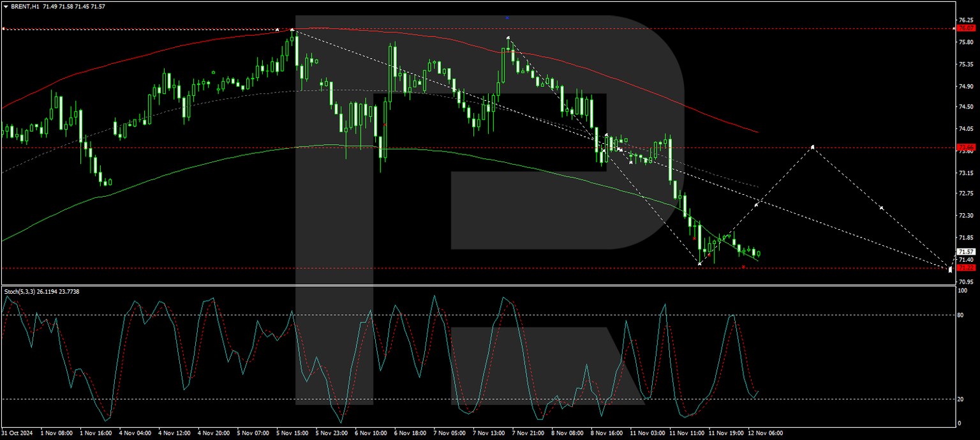The height and width of the screenshot is (440, 980).
Task: Open the dropdown arrow beside BRENT,H1
Action: 6,6
